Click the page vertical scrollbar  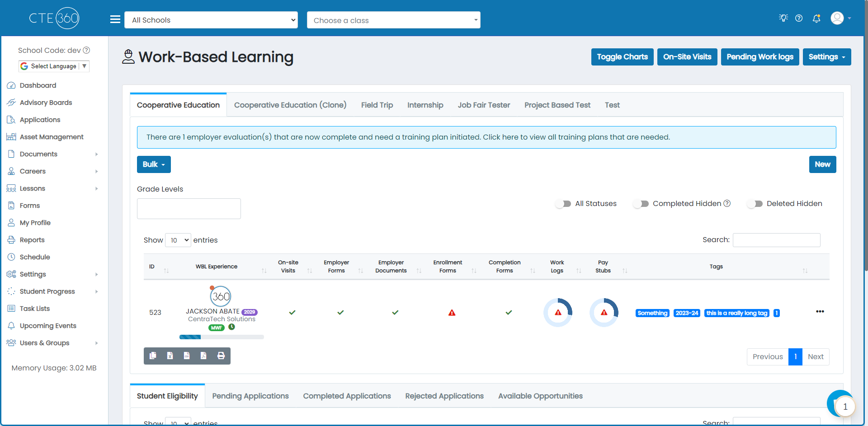coord(866,136)
